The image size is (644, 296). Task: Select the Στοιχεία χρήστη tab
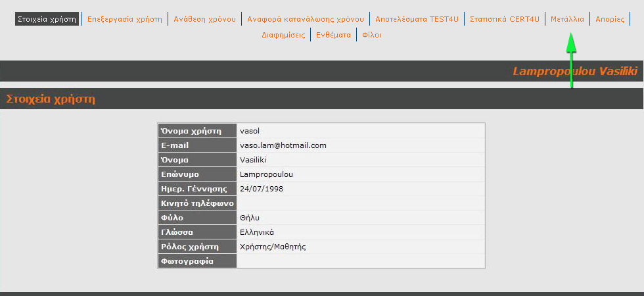coord(47,19)
